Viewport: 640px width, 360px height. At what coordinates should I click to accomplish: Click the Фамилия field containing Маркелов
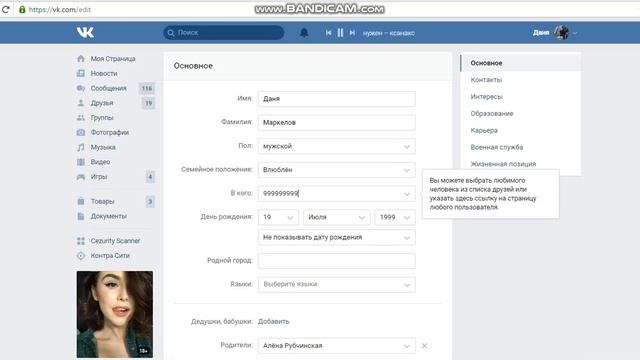click(x=337, y=122)
